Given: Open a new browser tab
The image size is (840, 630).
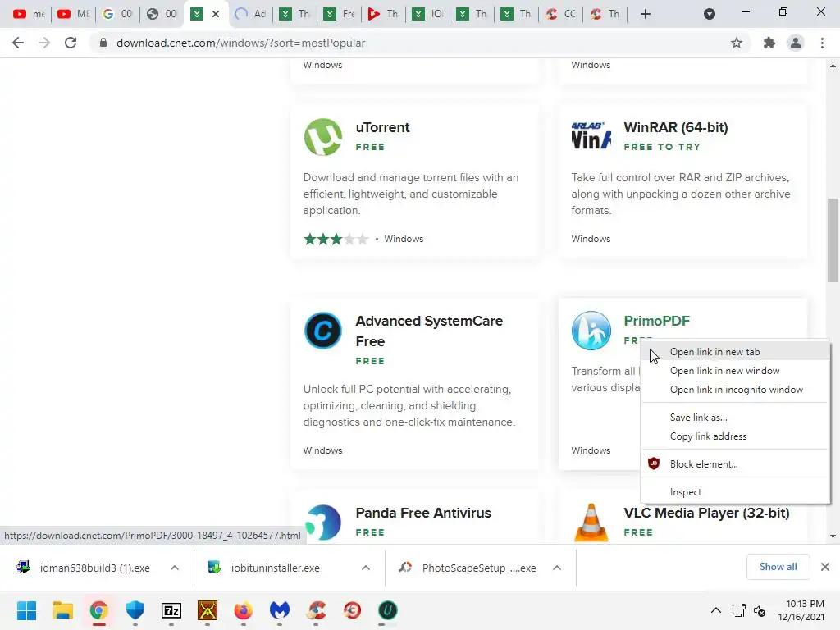Looking at the screenshot, I should [x=646, y=14].
